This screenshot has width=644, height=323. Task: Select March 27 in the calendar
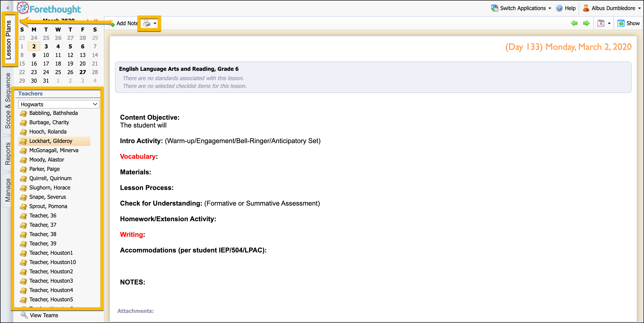click(83, 72)
